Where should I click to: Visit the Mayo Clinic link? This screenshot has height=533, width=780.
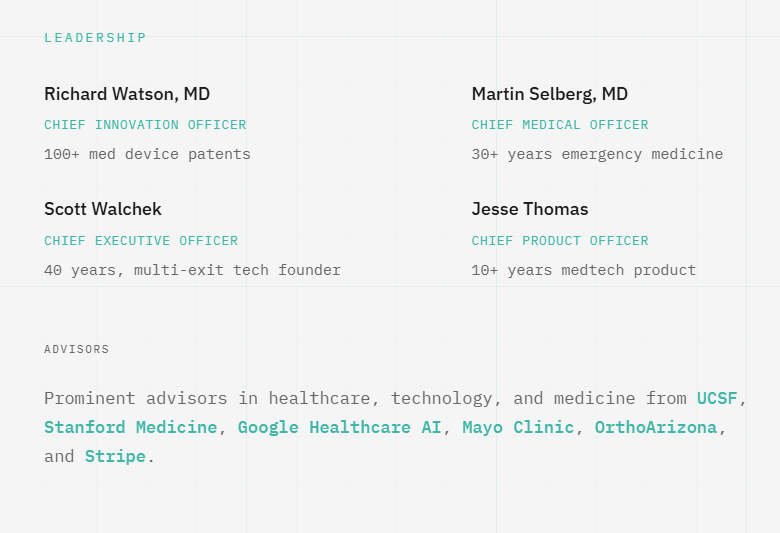click(x=518, y=427)
